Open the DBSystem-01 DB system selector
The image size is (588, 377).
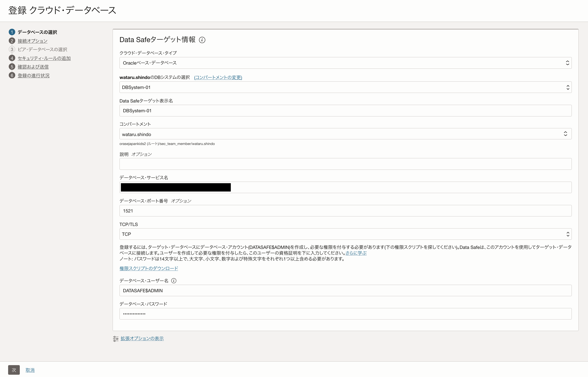click(345, 87)
